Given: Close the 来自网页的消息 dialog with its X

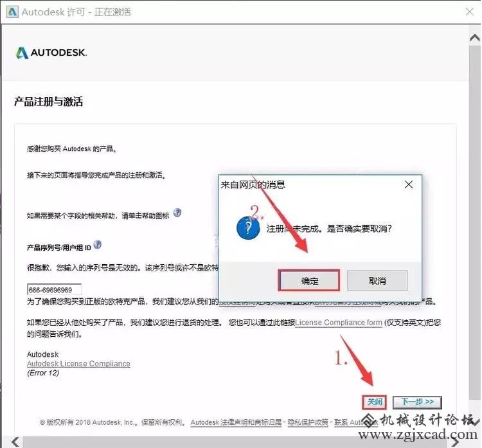Looking at the screenshot, I should click(409, 184).
